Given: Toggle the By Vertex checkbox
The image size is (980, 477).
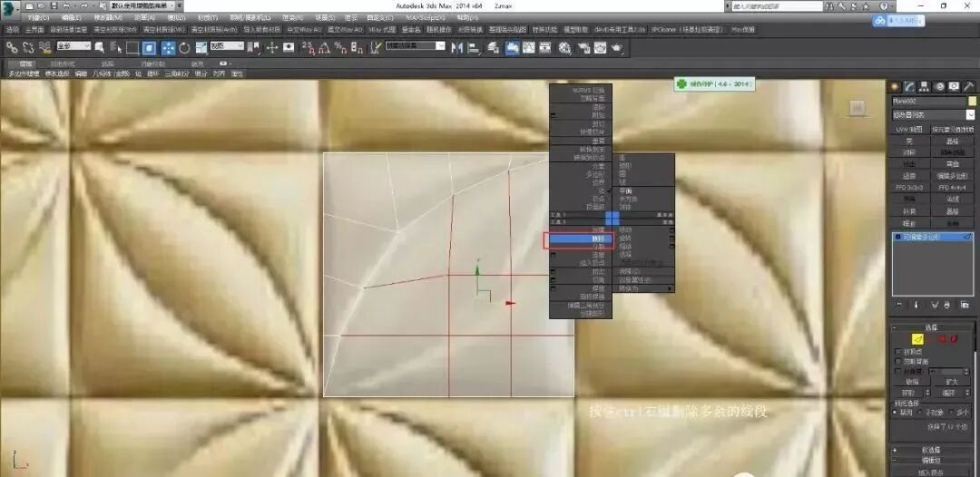Looking at the screenshot, I should pos(898,352).
